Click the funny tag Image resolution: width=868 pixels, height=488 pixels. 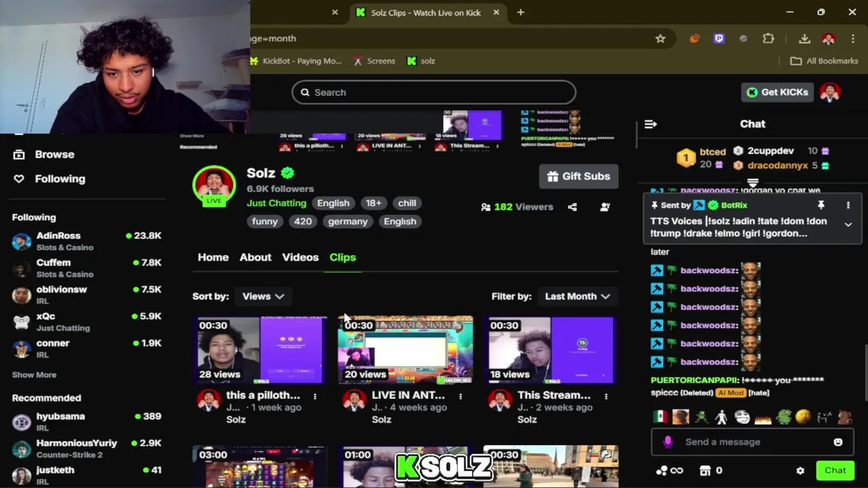coord(264,222)
